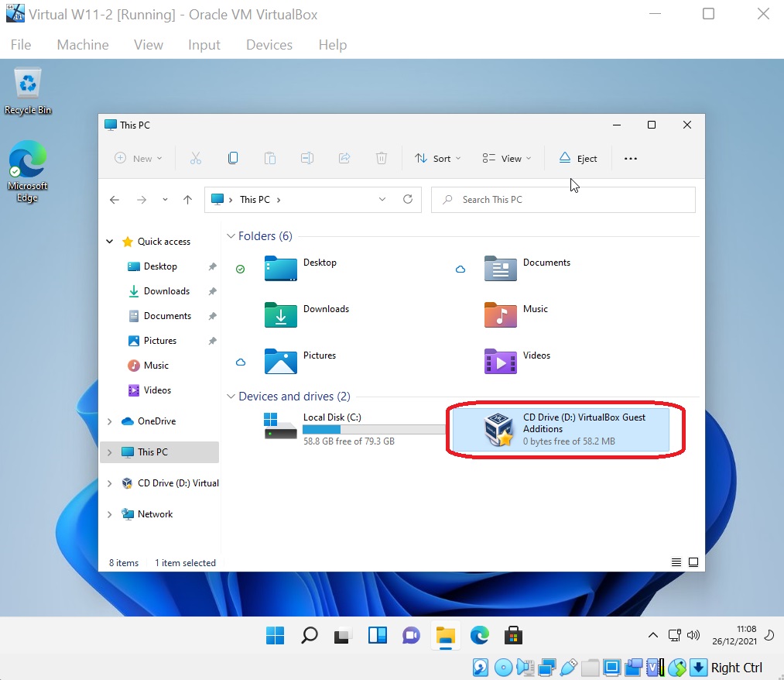Open VirtualBox Devices menu

click(269, 44)
